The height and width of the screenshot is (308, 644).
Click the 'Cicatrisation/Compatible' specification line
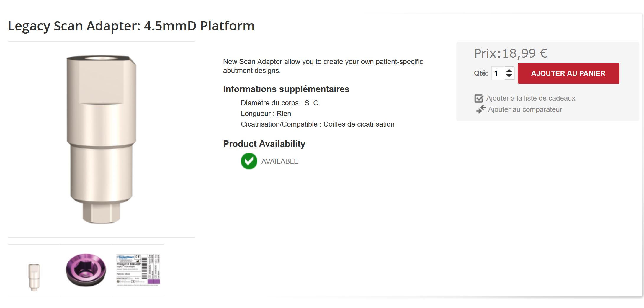317,124
